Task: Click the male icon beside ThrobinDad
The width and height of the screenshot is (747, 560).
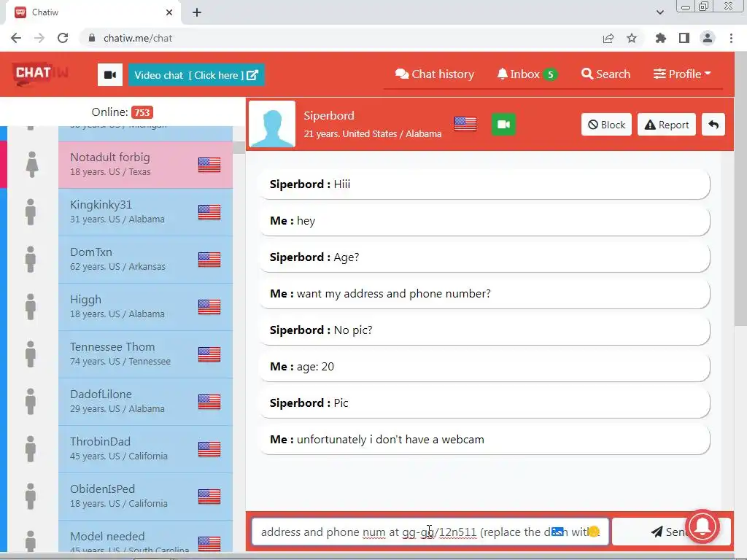Action: [31, 448]
